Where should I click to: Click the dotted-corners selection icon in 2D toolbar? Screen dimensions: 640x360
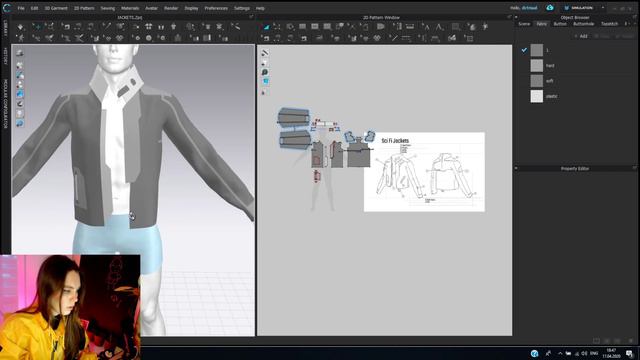(277, 27)
